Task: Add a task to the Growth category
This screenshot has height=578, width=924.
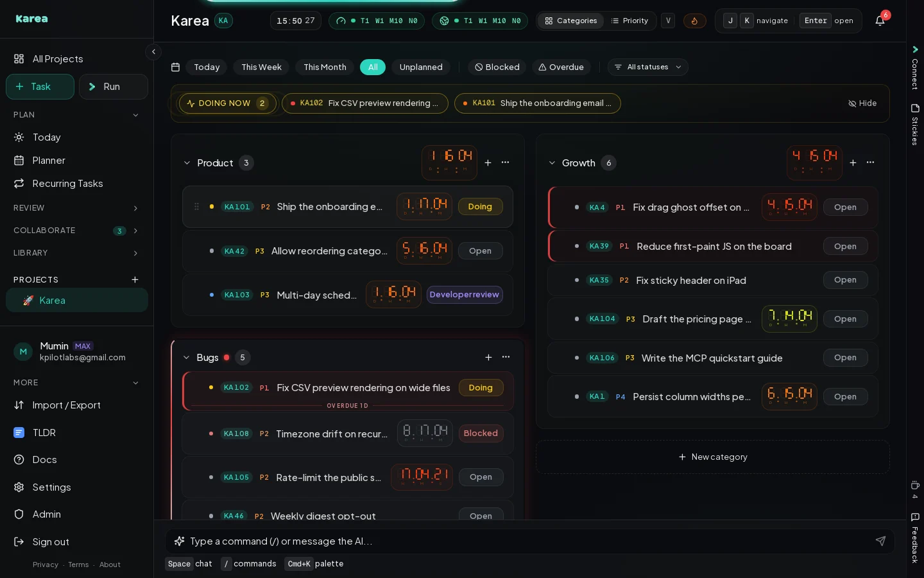Action: click(x=853, y=162)
